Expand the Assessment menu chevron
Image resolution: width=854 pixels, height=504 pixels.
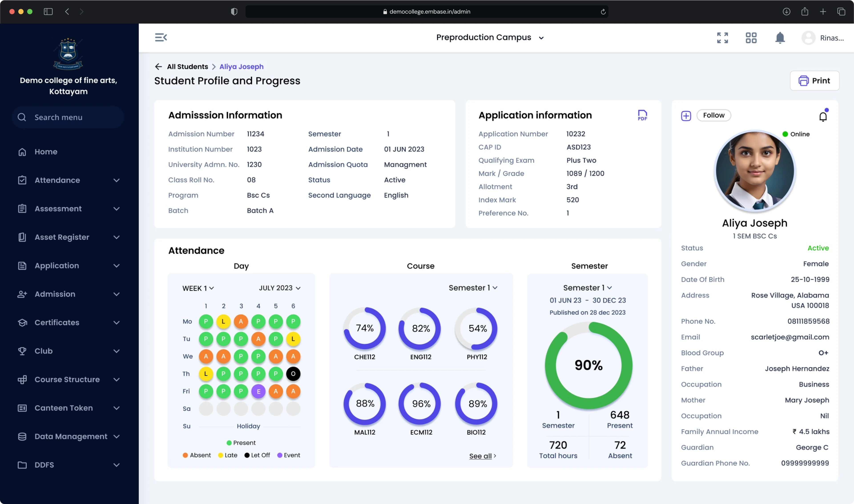[117, 209]
